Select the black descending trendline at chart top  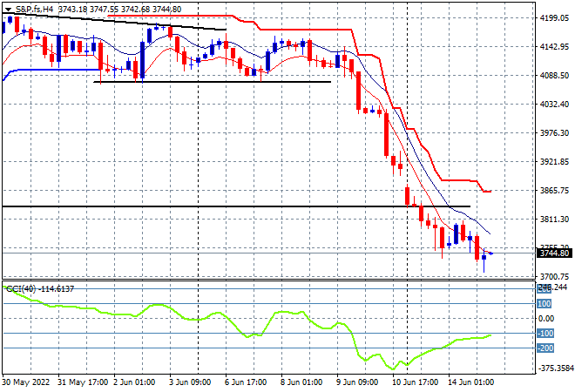coord(113,22)
